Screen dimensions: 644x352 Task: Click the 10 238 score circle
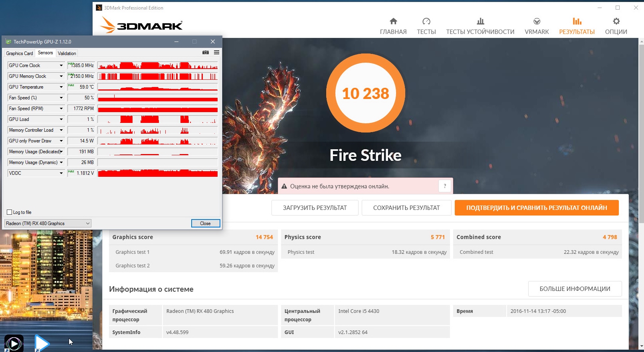[x=366, y=93]
